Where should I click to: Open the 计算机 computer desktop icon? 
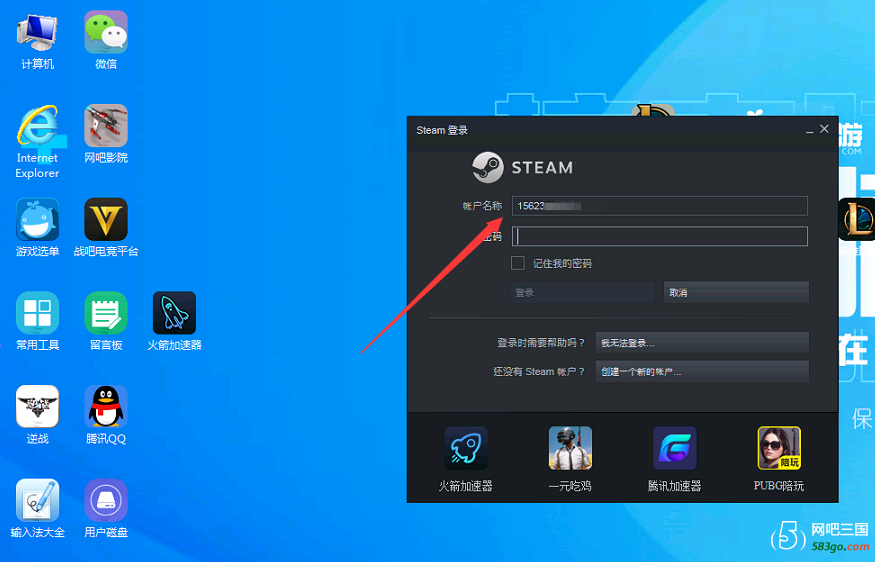click(37, 32)
